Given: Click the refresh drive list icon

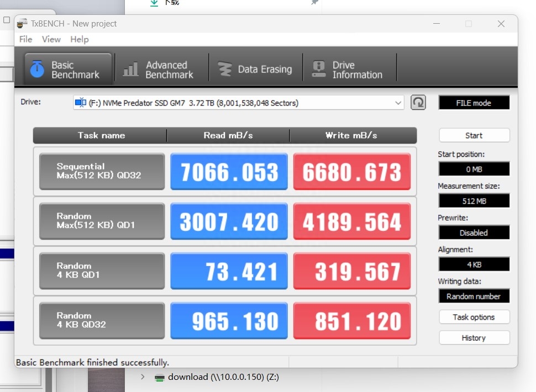Looking at the screenshot, I should [x=418, y=103].
